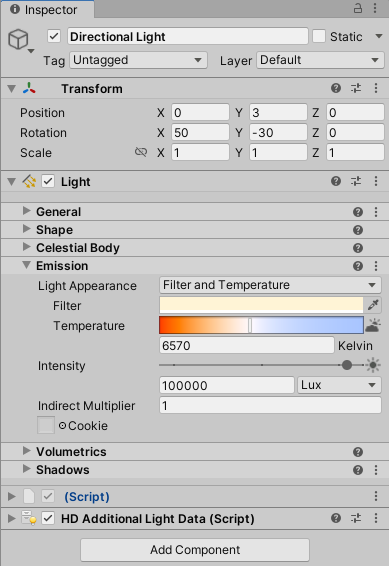389x566 pixels.
Task: Open the GameObject icon picker cube
Action: (18, 39)
